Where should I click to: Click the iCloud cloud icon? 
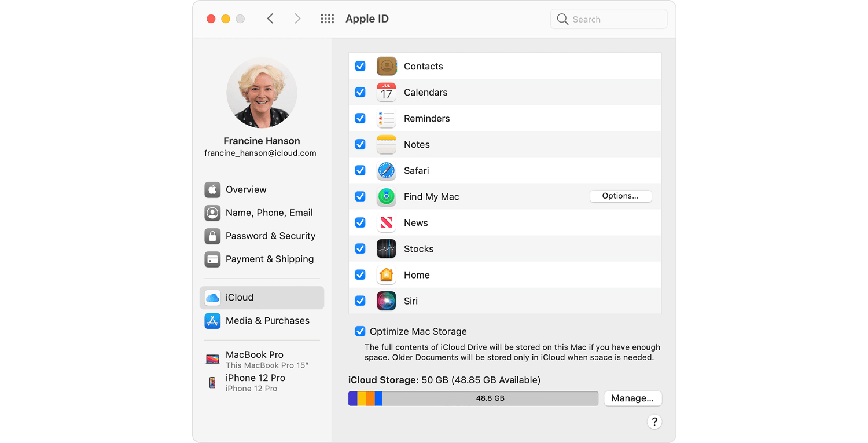(x=212, y=298)
